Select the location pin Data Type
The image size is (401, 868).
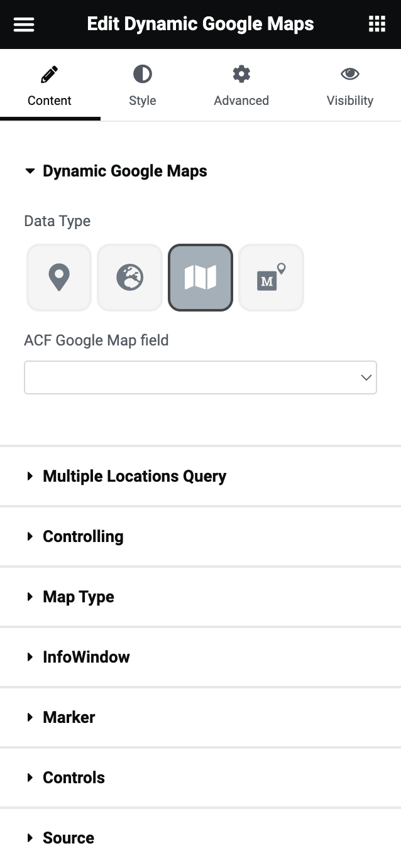click(58, 277)
